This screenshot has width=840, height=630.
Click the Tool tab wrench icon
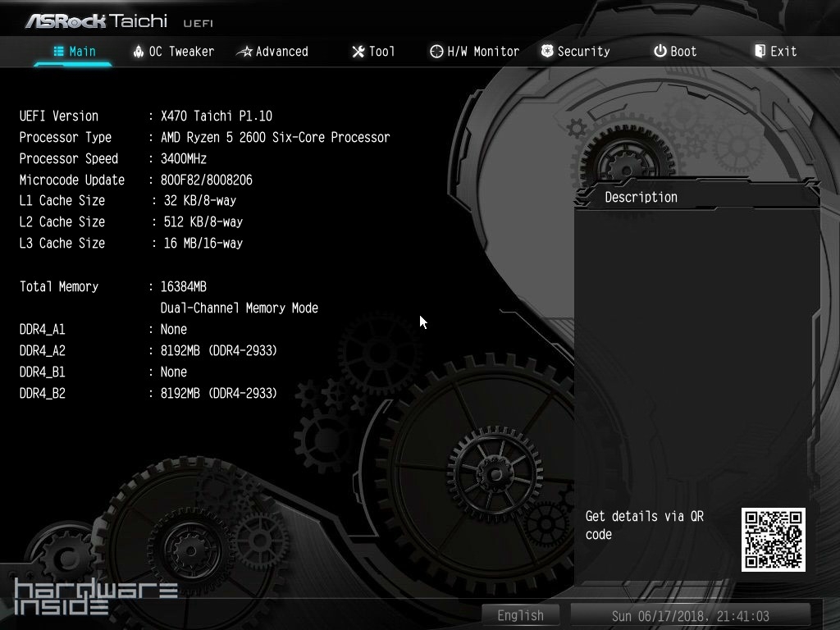pyautogui.click(x=358, y=52)
